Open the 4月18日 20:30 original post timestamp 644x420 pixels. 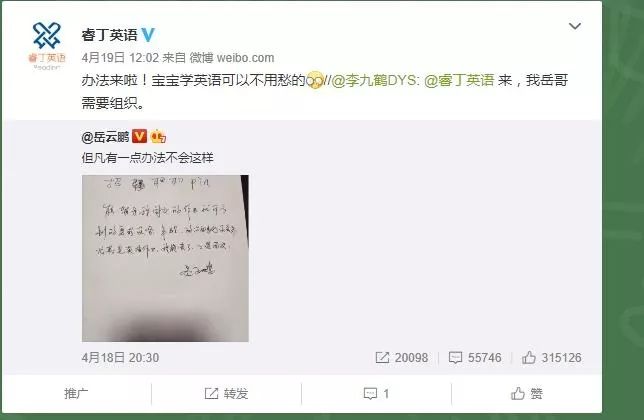pos(120,358)
